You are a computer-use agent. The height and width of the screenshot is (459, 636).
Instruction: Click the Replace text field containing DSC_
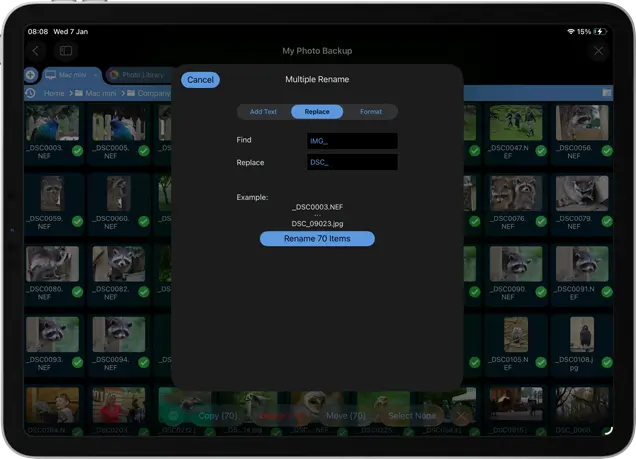click(352, 162)
